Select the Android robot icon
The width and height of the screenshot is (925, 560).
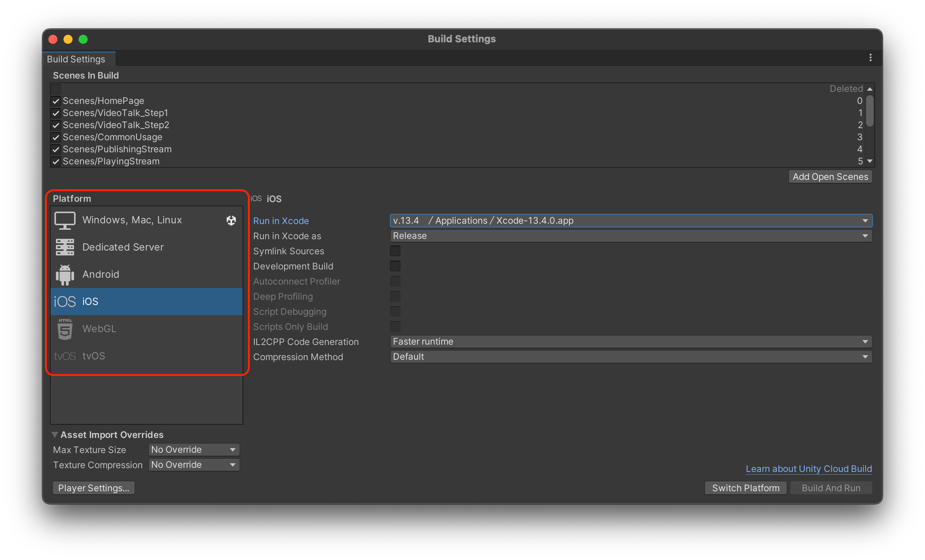[65, 275]
